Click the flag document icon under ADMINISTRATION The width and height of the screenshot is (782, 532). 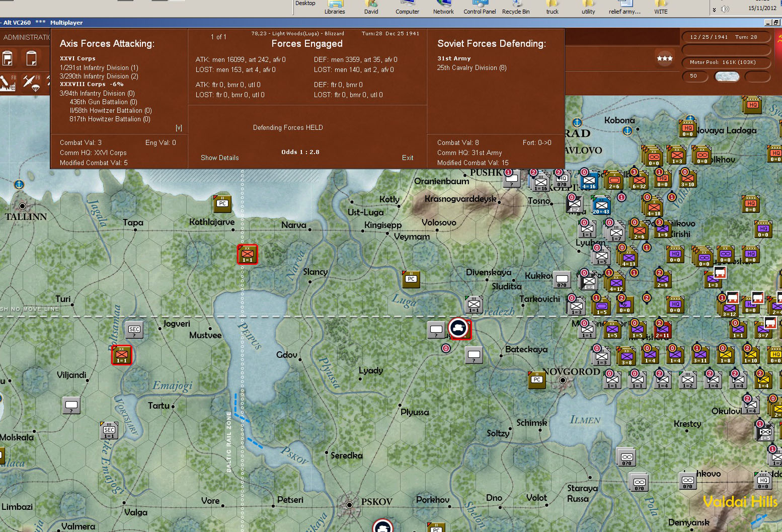coord(8,58)
